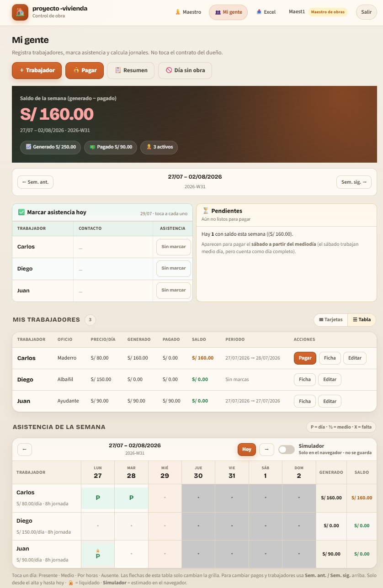Open the Excel export tab
The height and width of the screenshot is (588, 383).
[x=266, y=12]
